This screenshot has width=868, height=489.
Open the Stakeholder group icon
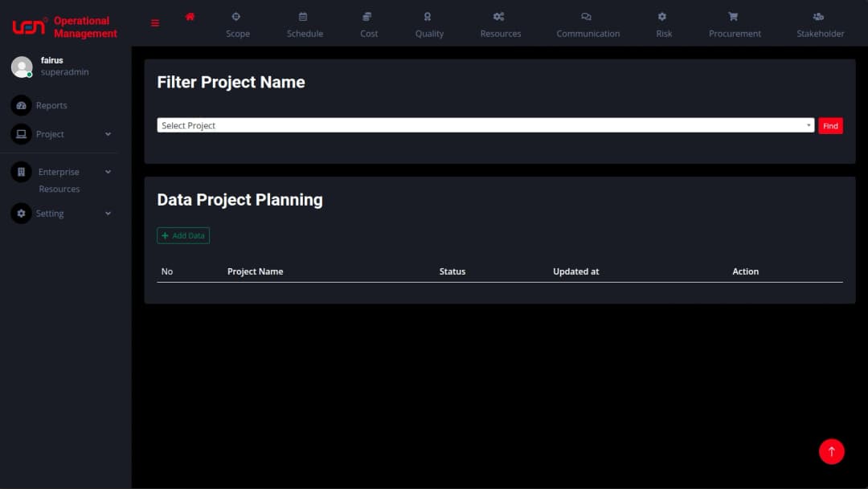click(818, 16)
